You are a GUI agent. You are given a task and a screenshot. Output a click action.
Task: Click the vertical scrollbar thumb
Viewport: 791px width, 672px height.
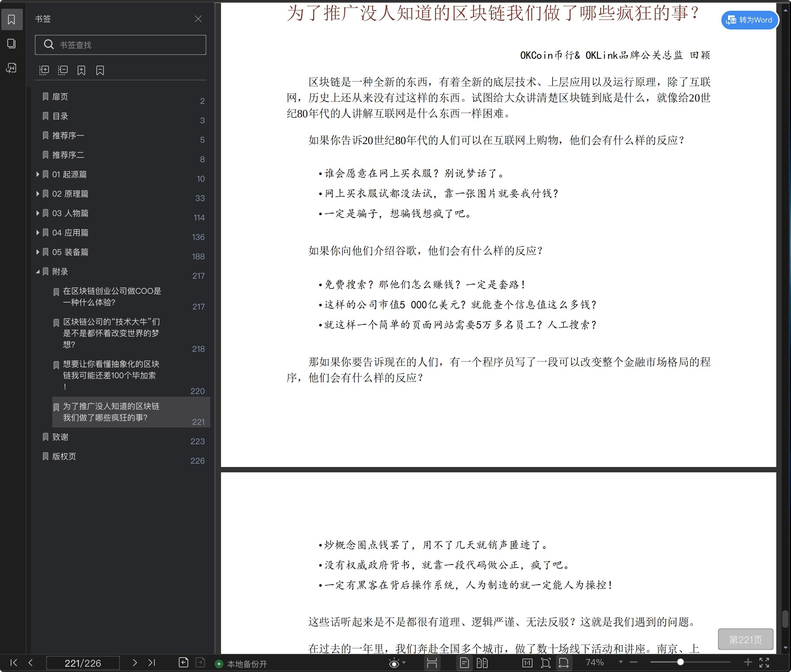point(785,619)
